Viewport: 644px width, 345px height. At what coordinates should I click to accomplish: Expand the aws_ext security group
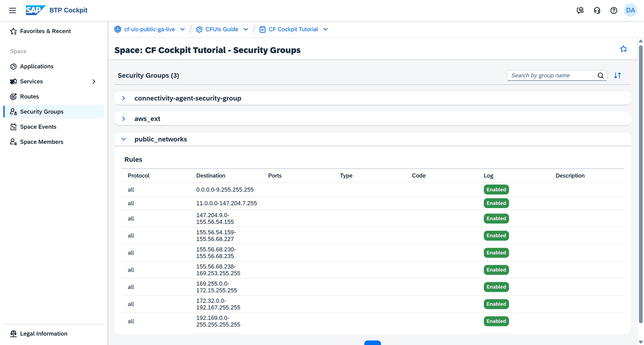[124, 119]
